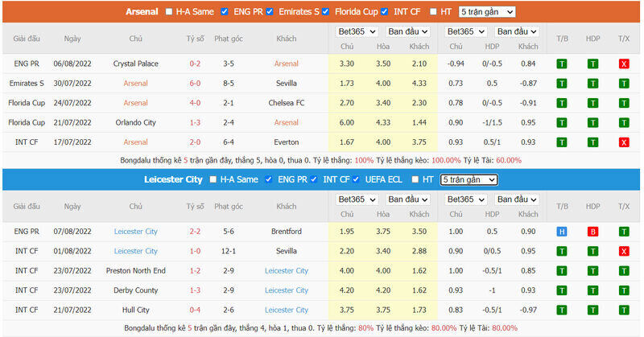Open Brentford team link
The height and width of the screenshot is (337, 644).
[287, 232]
